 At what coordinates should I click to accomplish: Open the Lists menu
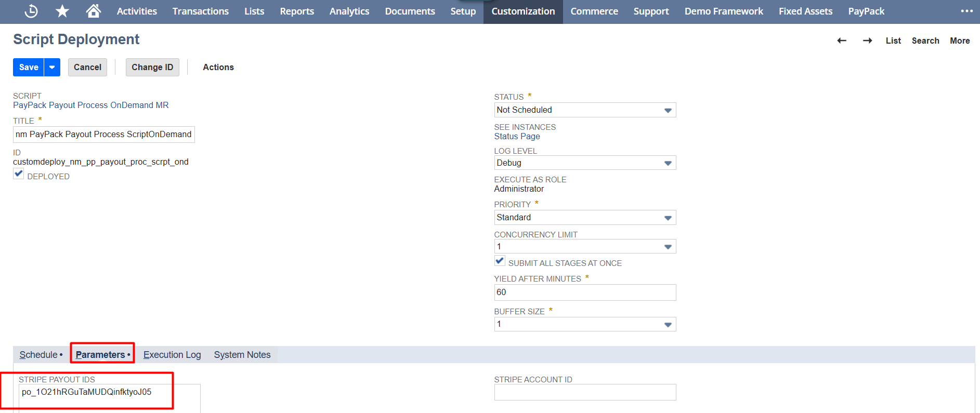tap(254, 11)
